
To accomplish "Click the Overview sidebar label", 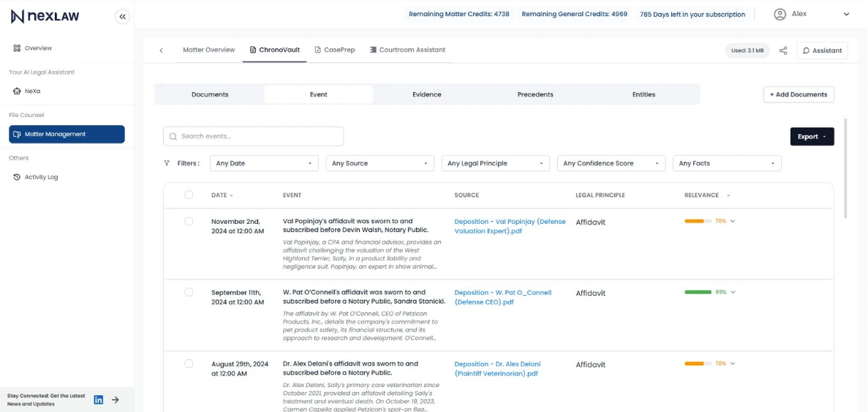I will point(38,48).
